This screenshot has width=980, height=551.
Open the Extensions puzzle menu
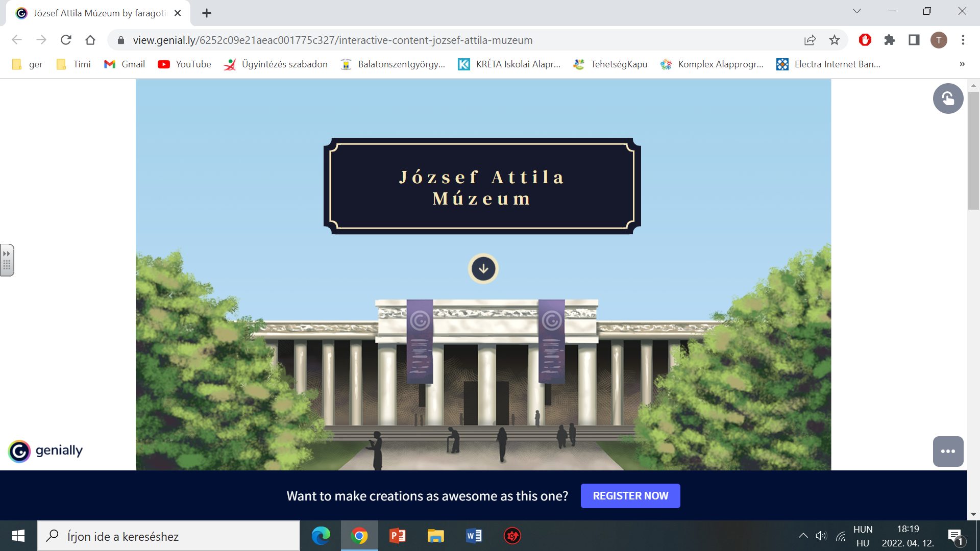(x=890, y=40)
